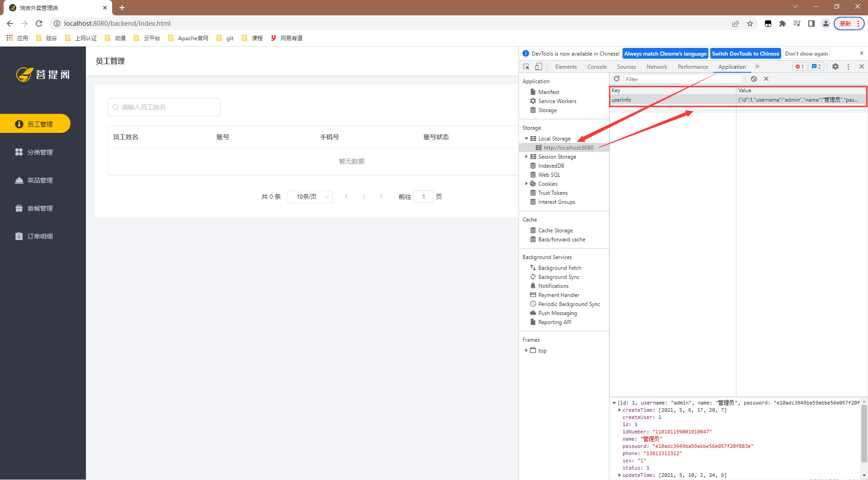Go to next page arrow in pagination

point(381,197)
